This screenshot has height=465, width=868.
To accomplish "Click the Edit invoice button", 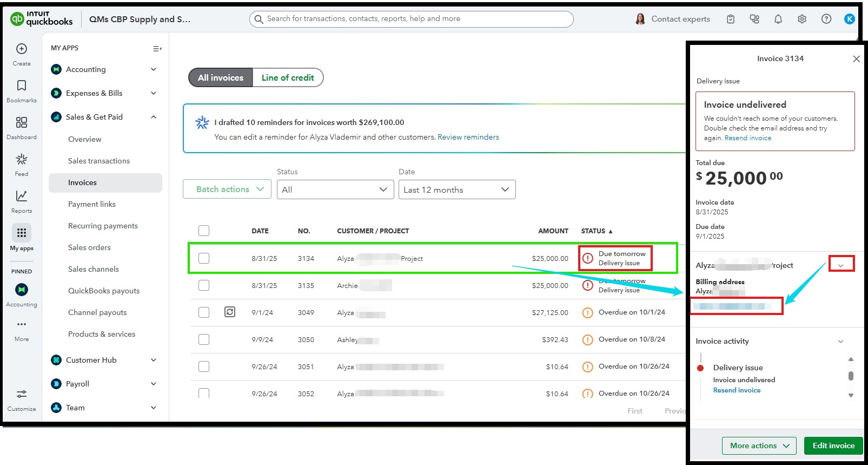I will [x=833, y=446].
